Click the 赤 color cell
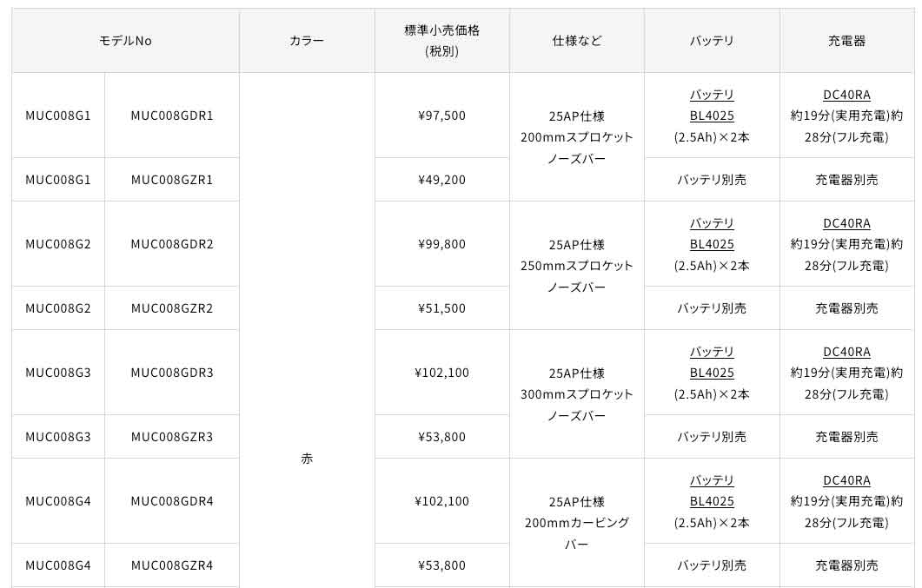The width and height of the screenshot is (922, 588). [307, 459]
